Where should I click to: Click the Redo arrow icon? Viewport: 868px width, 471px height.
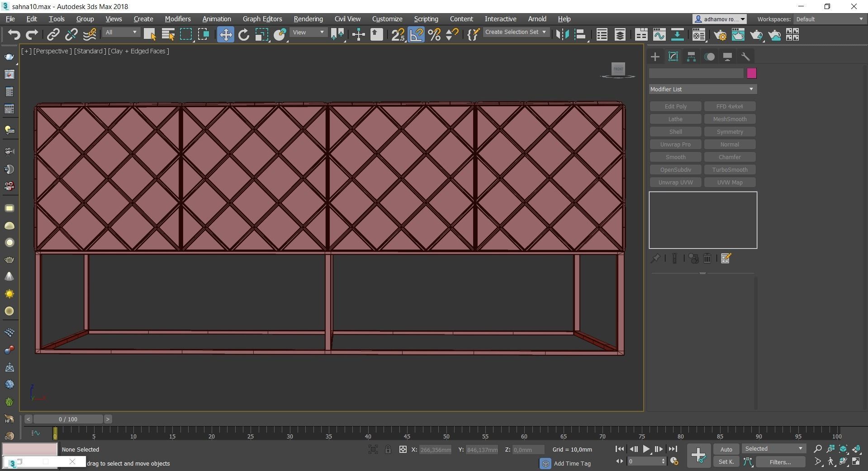(x=32, y=35)
